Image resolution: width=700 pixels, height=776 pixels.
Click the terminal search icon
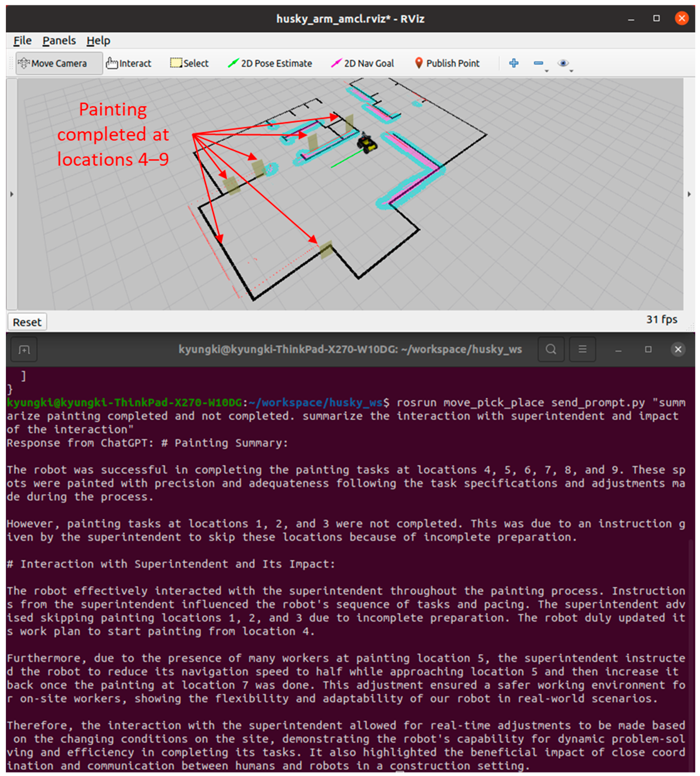551,349
